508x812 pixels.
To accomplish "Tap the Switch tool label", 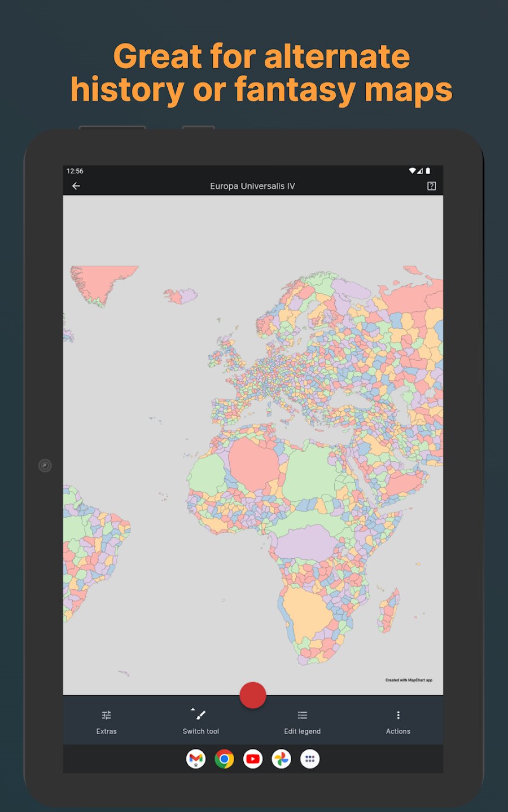I will [x=201, y=731].
